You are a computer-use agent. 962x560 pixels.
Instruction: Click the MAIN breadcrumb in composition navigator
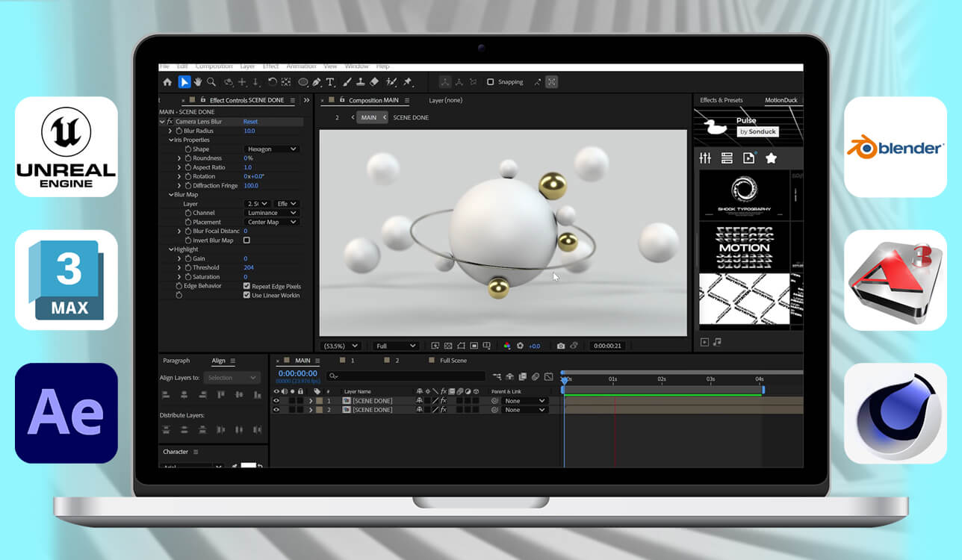(x=368, y=117)
